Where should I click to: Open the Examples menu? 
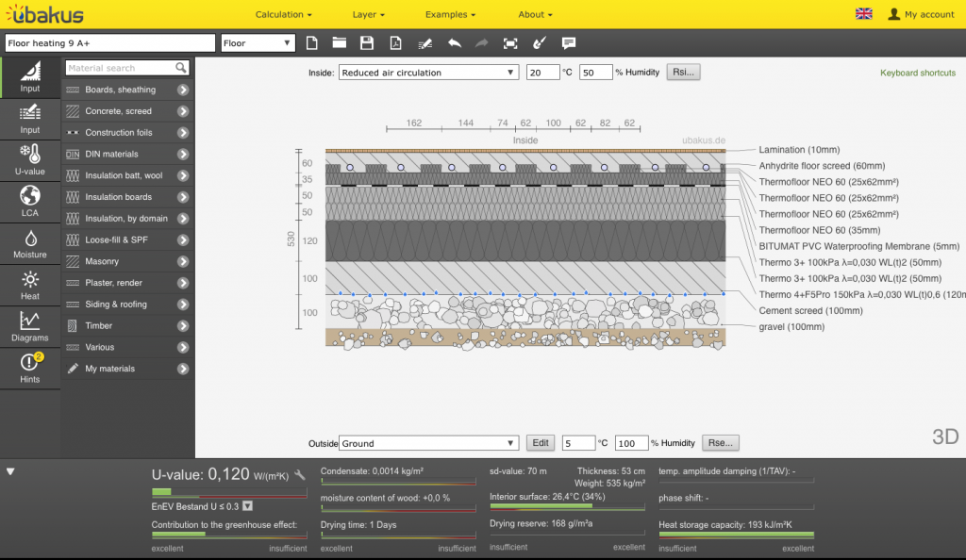pos(450,14)
